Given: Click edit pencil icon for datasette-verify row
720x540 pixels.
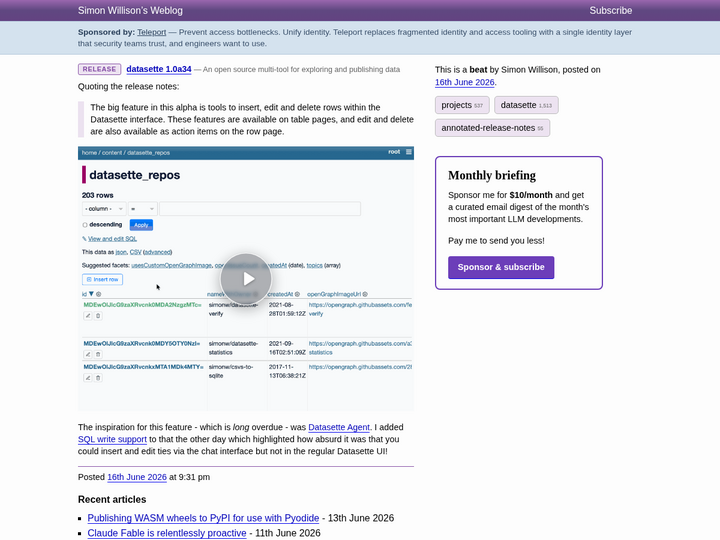Looking at the screenshot, I should [88, 316].
